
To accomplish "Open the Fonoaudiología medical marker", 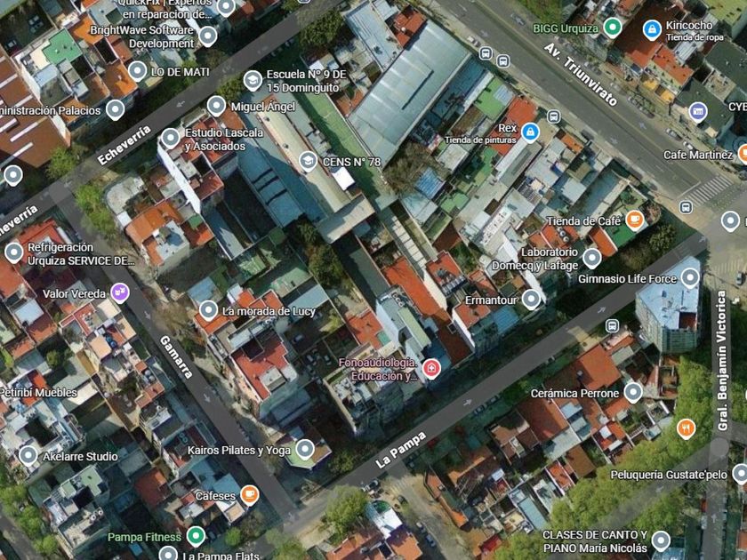I will coord(431,369).
